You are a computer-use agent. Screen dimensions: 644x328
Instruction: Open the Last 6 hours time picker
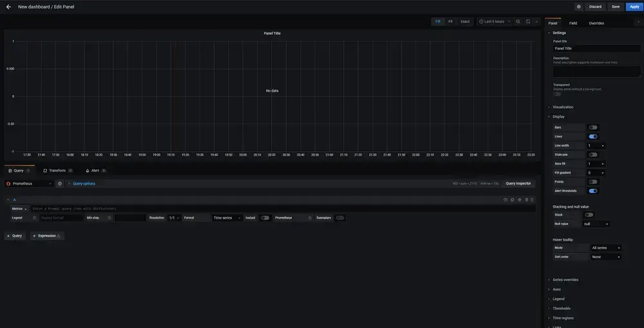tap(495, 21)
